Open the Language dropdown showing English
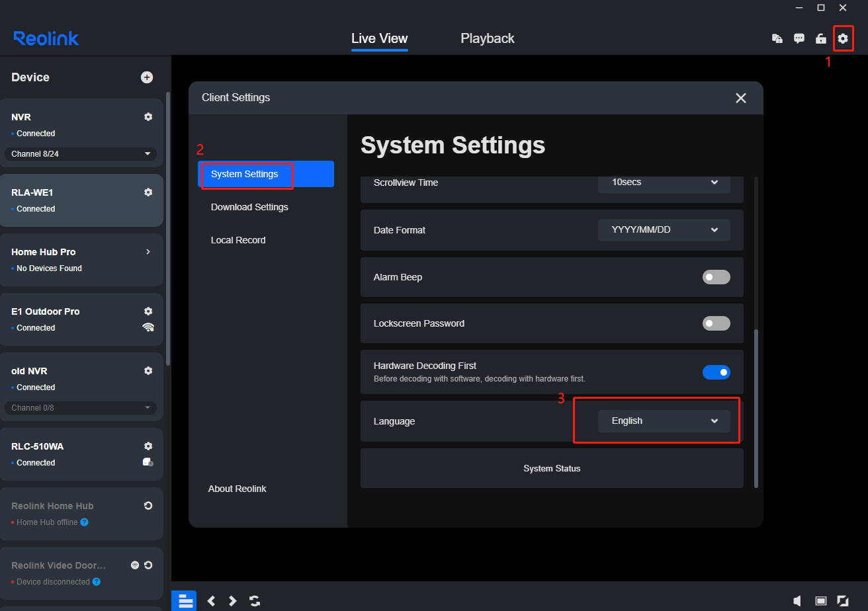Screen dimensions: 868x611 (664, 421)
